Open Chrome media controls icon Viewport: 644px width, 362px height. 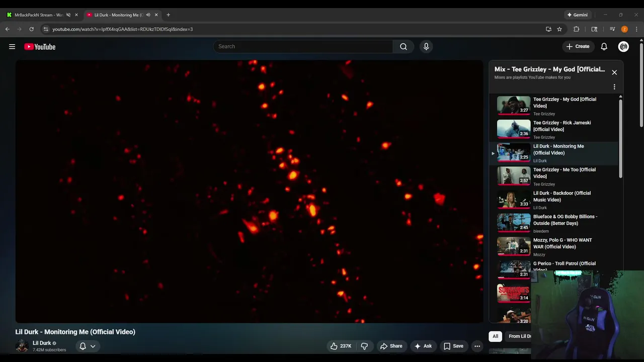click(612, 29)
